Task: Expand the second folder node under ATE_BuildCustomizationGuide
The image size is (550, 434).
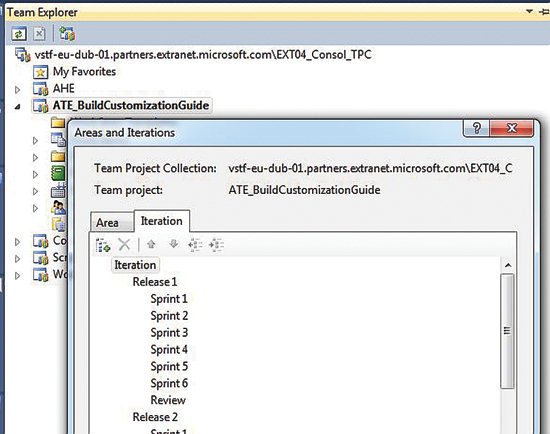Action: click(x=35, y=158)
